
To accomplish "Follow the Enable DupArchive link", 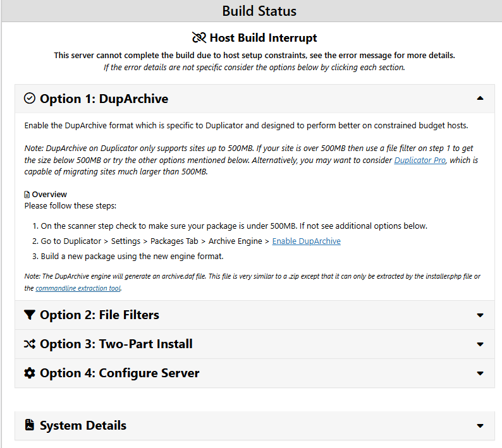I will pos(306,241).
